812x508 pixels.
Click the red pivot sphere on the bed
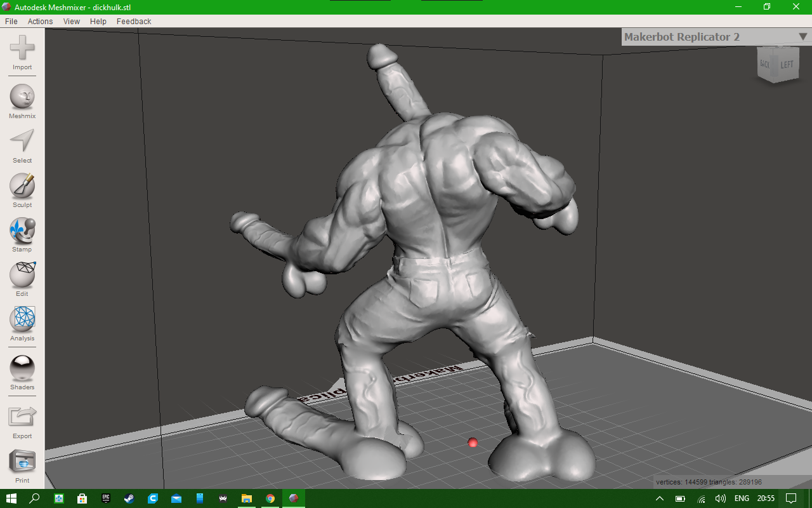[x=473, y=443]
